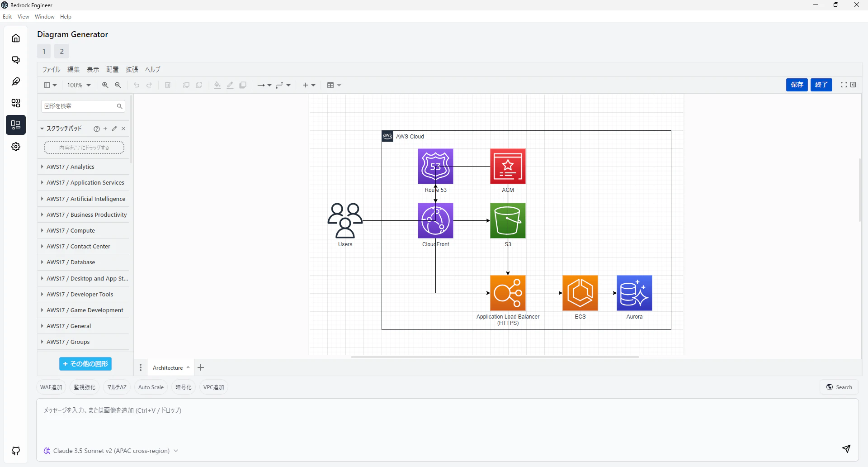Open the insert plus dropdown
This screenshot has height=467, width=868.
309,85
